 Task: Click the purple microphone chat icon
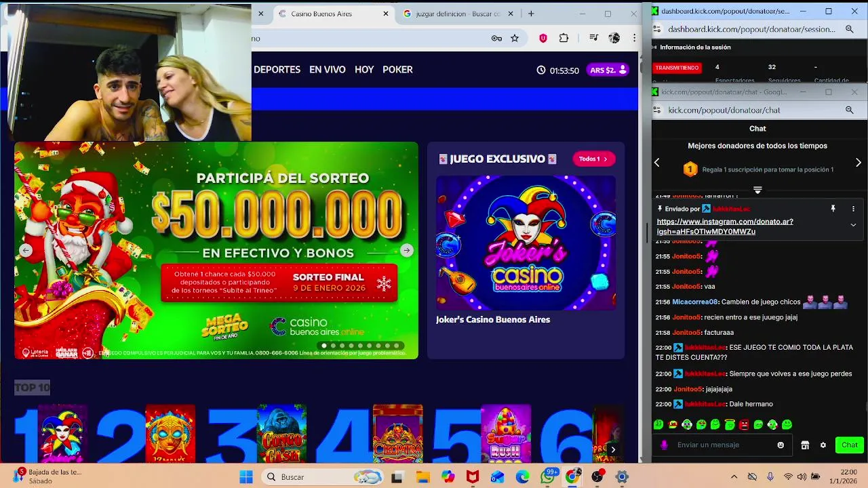[x=664, y=445]
